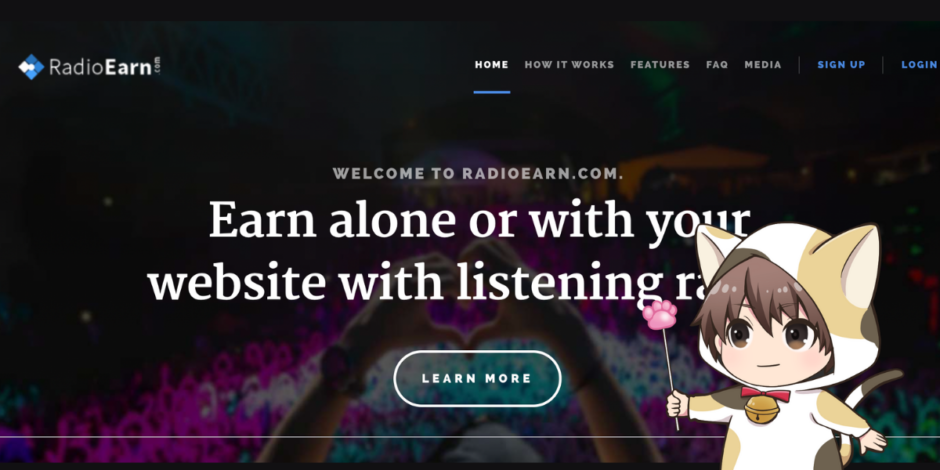Screen dimensions: 940x470
Task: Click the SIGN UP link
Action: pos(842,65)
